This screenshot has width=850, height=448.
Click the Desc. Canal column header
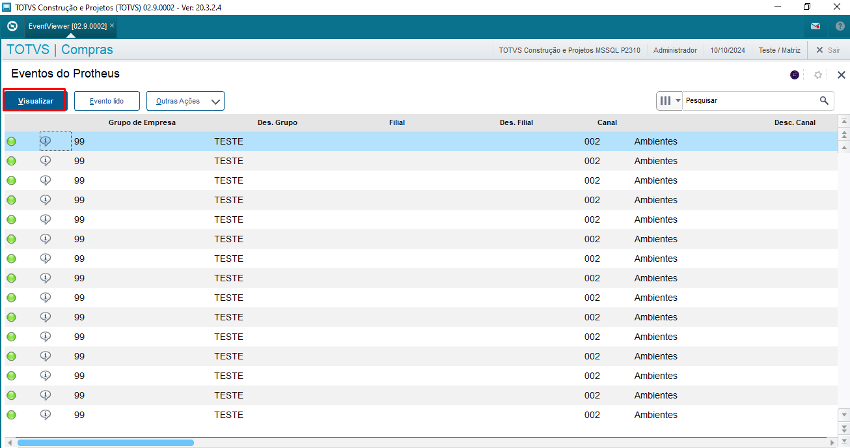795,123
